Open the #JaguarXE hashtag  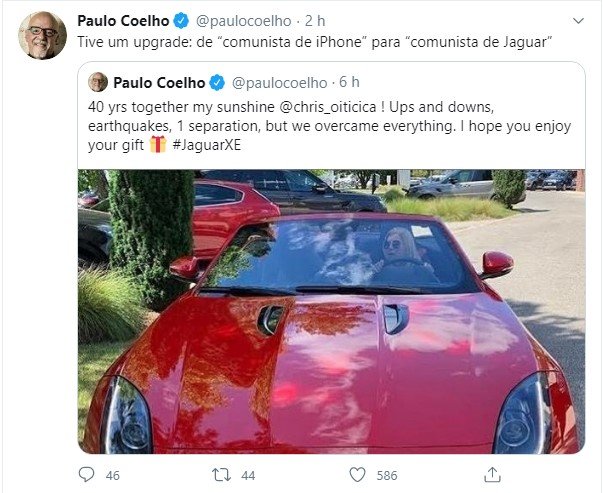(207, 145)
